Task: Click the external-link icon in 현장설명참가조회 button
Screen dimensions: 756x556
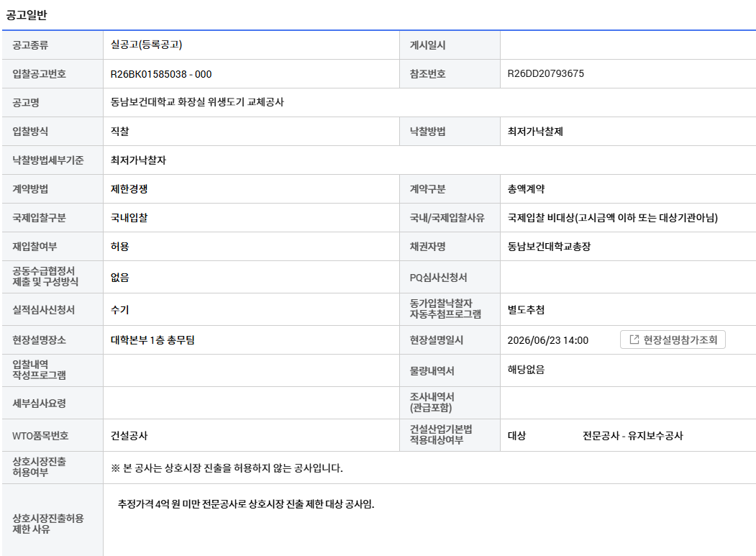Action: pos(634,340)
